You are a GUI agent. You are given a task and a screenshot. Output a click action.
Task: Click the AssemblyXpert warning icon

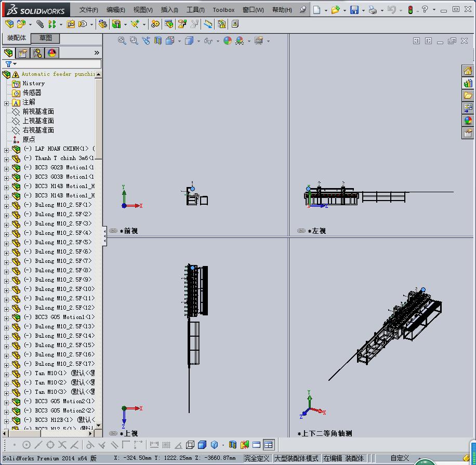tap(221, 24)
